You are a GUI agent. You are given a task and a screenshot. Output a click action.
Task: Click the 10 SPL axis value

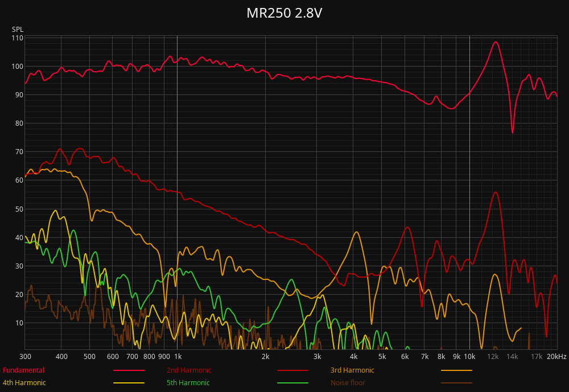tap(19, 323)
